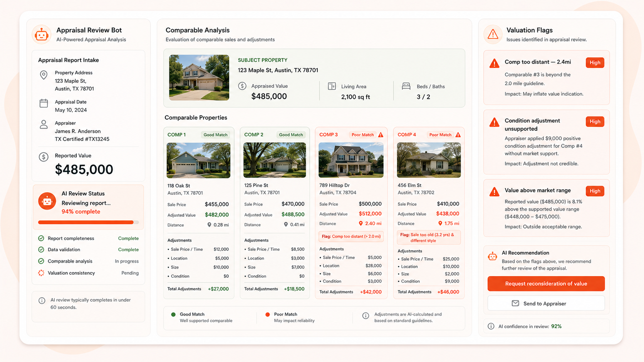Click the Pending status of Valuation consistency
Viewport: 644px width, 362px height.
130,273
